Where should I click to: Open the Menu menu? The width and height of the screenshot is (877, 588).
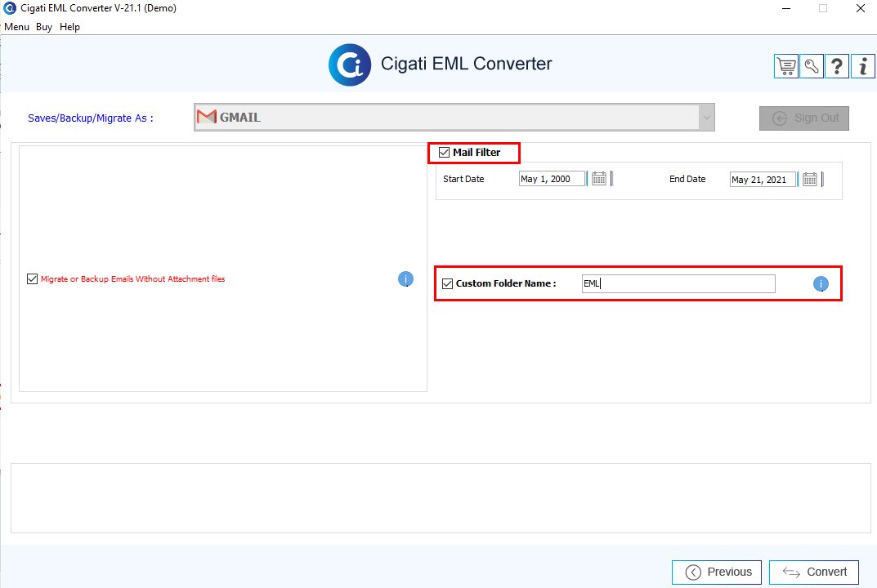click(17, 27)
